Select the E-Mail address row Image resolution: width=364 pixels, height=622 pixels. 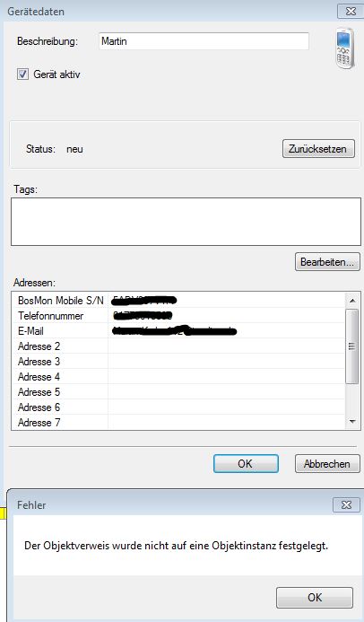[178, 331]
